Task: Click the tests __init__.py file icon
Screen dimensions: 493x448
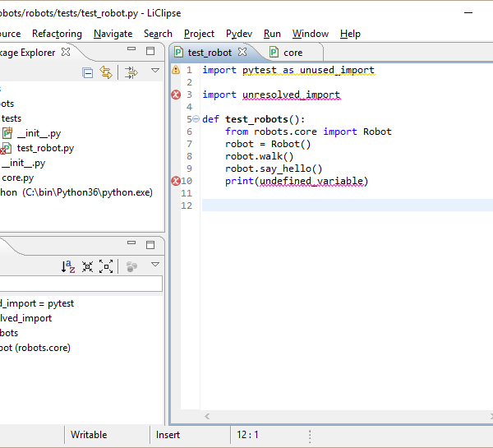Action: coord(7,133)
